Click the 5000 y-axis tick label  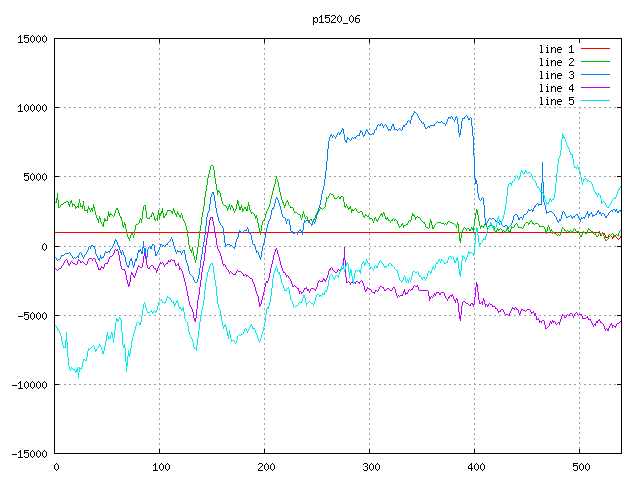coord(34,177)
